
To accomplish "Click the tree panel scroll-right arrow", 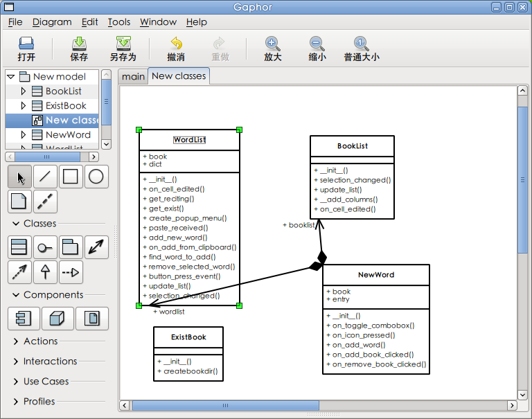I will [x=94, y=157].
